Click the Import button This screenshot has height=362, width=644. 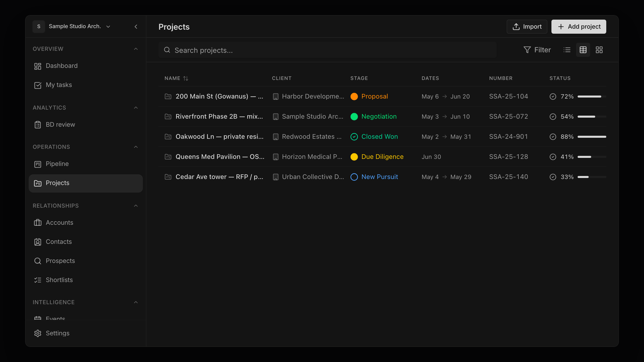click(x=527, y=27)
